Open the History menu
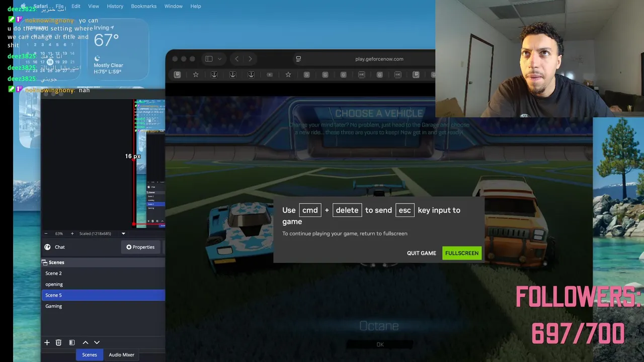This screenshot has height=362, width=644. [x=115, y=6]
